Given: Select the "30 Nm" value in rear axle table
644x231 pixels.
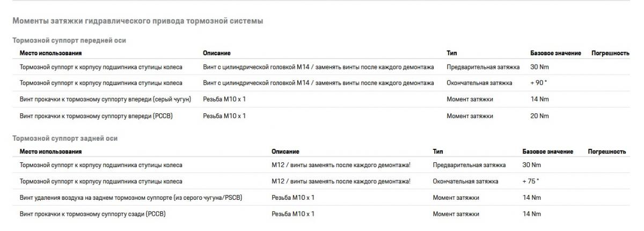Looking at the screenshot, I should point(531,165).
